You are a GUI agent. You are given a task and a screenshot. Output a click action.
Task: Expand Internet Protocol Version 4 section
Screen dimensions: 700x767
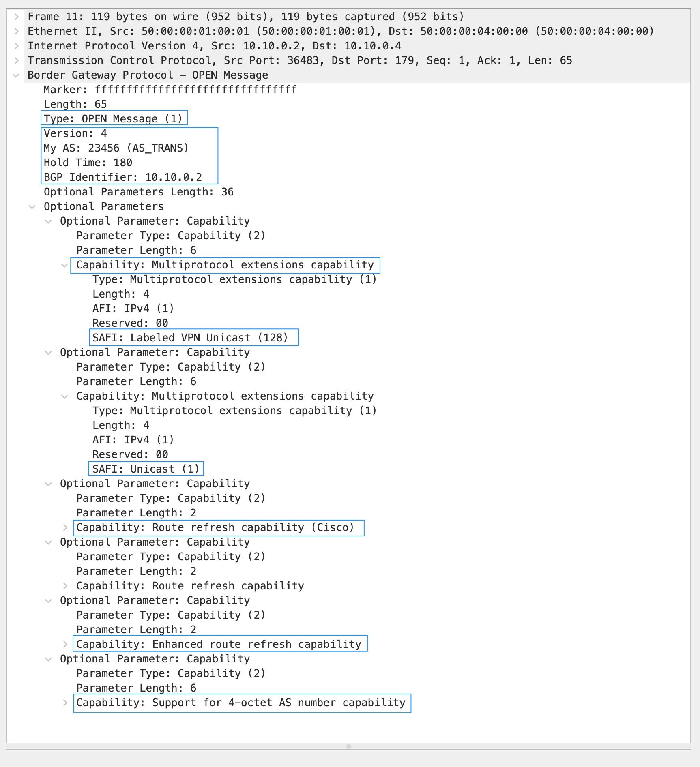pos(16,46)
